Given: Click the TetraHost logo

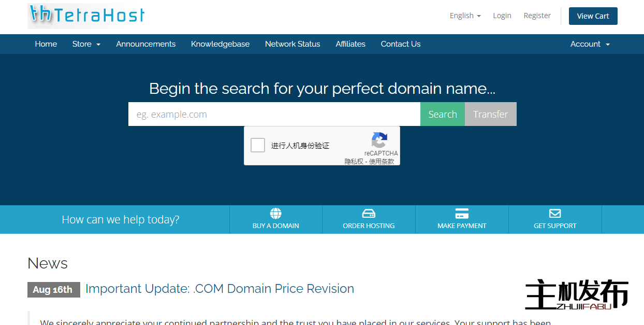Looking at the screenshot, I should (87, 16).
